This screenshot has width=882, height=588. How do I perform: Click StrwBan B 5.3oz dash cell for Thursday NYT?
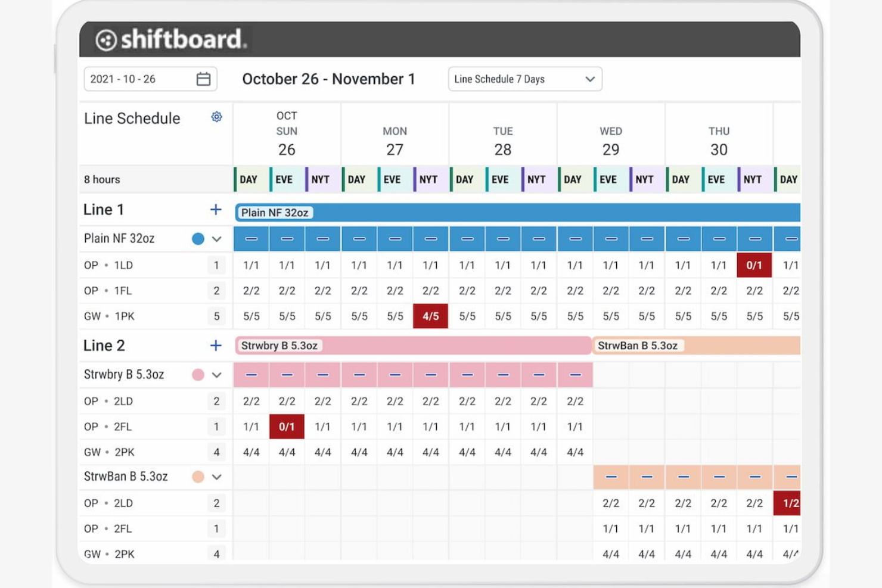754,477
